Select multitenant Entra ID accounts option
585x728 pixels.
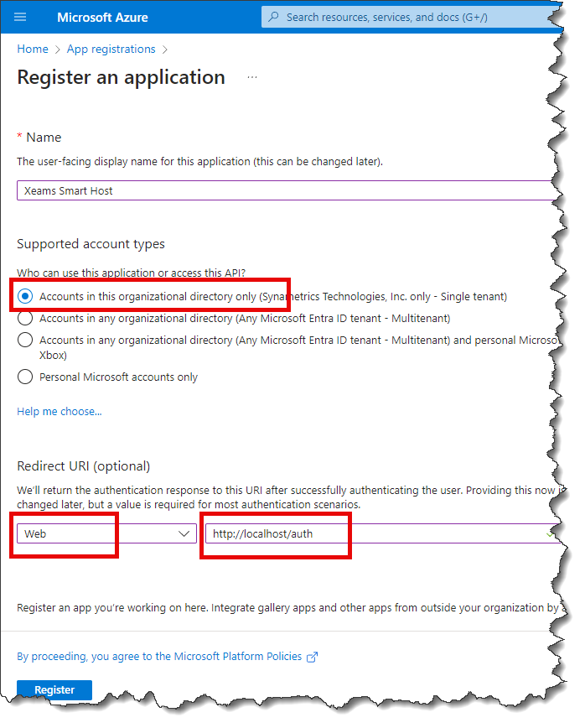click(x=26, y=318)
